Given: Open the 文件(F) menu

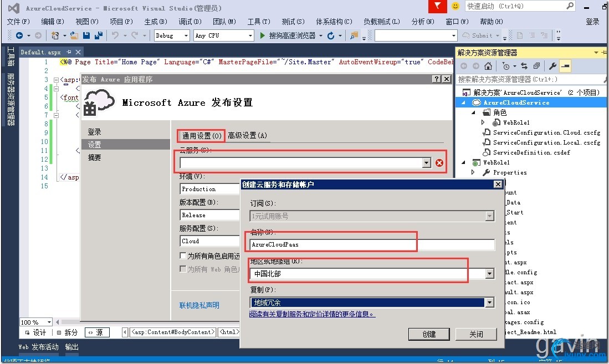Looking at the screenshot, I should (18, 22).
